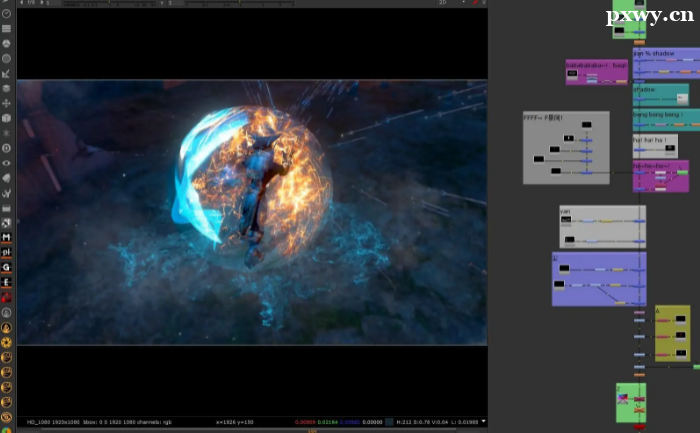Open the plugin menu with G icon
Viewport: 700px width, 433px height.
[6, 267]
